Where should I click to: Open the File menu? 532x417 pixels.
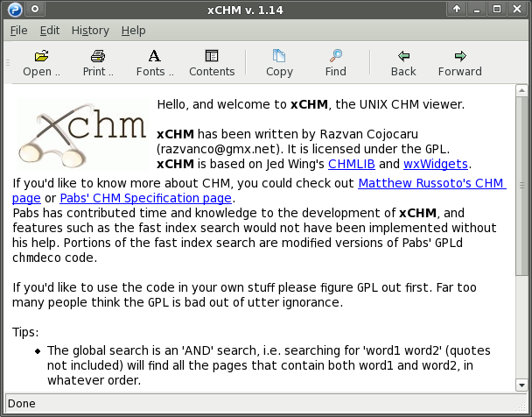click(18, 31)
